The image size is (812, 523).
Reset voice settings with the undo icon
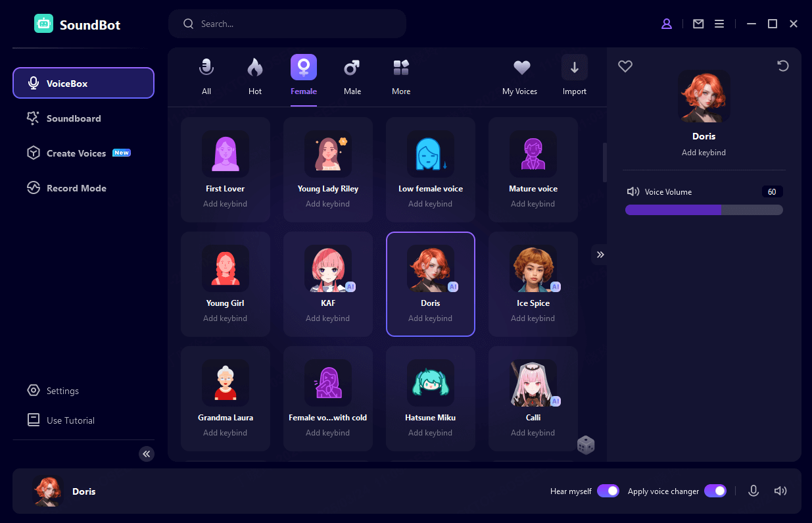coord(782,66)
